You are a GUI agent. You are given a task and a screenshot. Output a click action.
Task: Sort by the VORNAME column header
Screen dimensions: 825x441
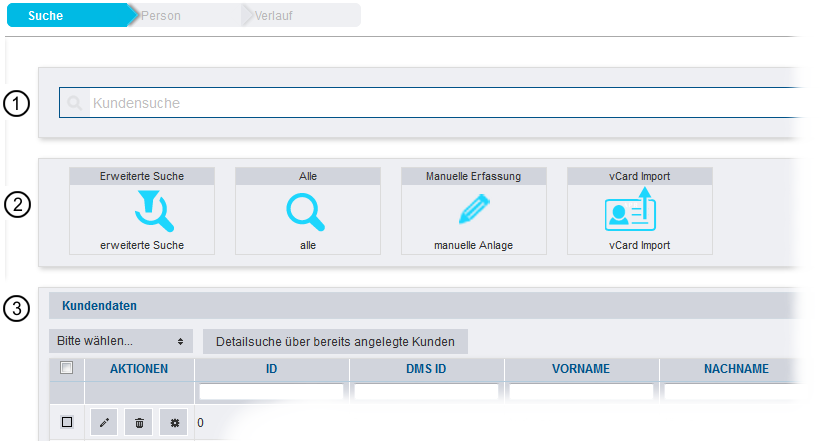581,369
